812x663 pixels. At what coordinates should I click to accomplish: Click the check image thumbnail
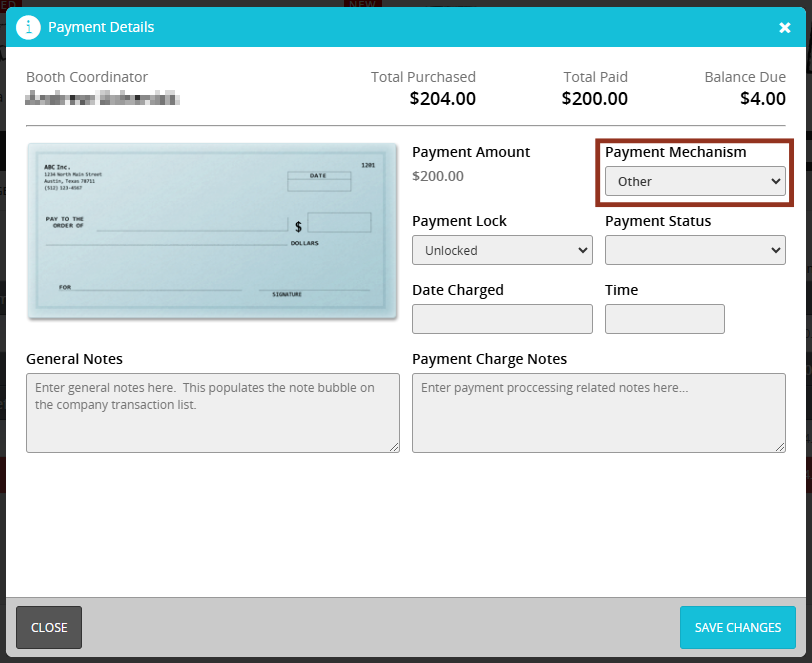click(x=212, y=231)
